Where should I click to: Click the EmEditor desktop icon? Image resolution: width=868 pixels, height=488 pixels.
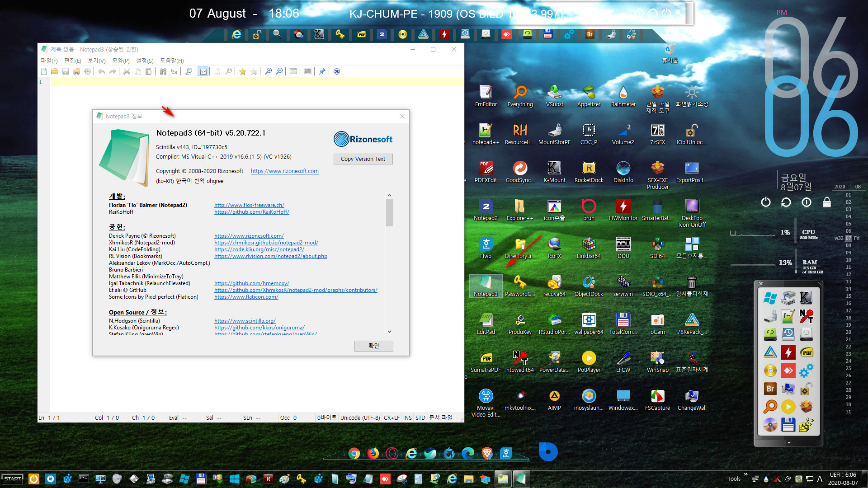click(x=486, y=96)
